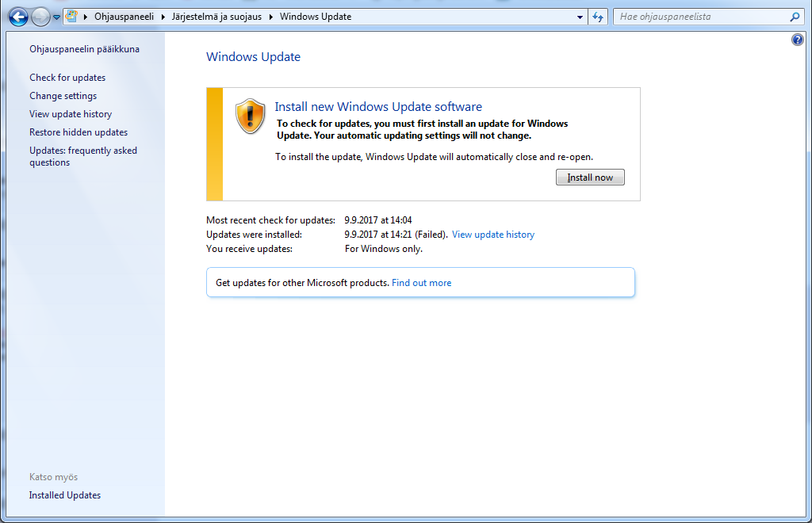812x523 pixels.
Task: Open View update history link beside Failed
Action: click(493, 235)
